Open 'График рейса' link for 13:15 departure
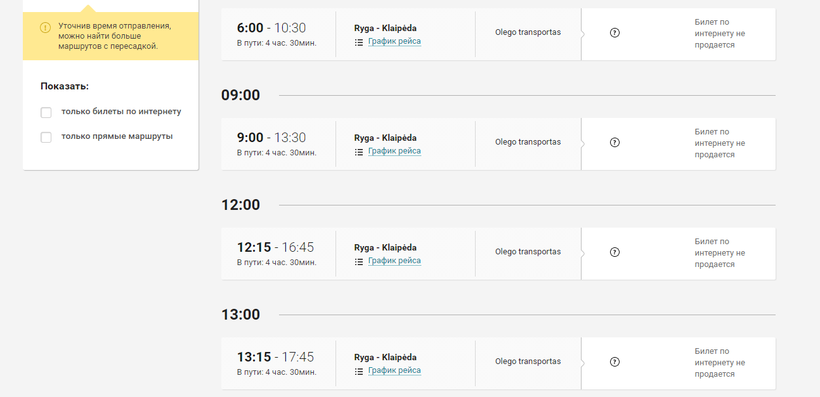Screen dimensions: 820x397 pyautogui.click(x=394, y=371)
